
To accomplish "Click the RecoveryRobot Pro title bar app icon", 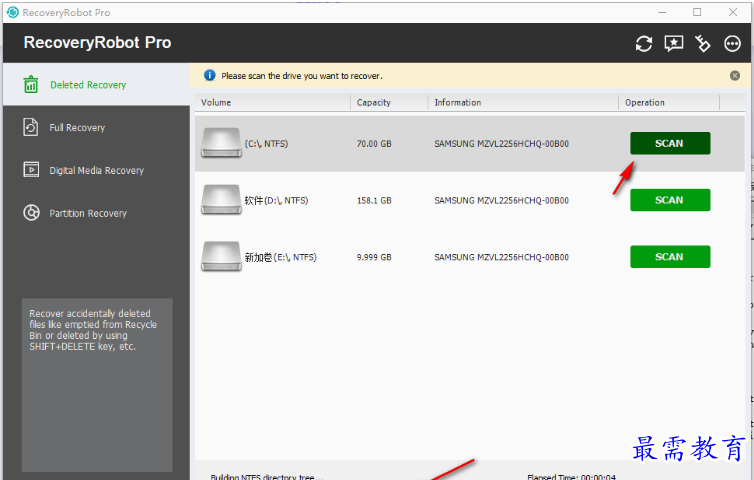I will pos(13,13).
